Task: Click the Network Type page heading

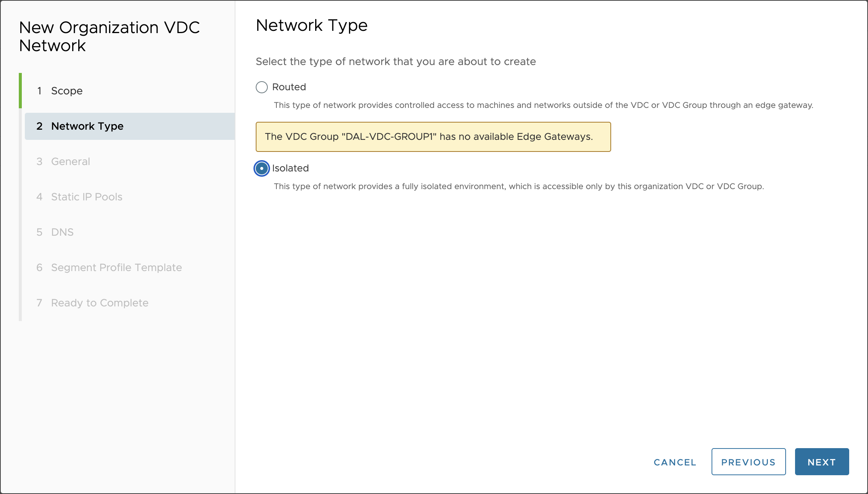Action: pyautogui.click(x=311, y=26)
